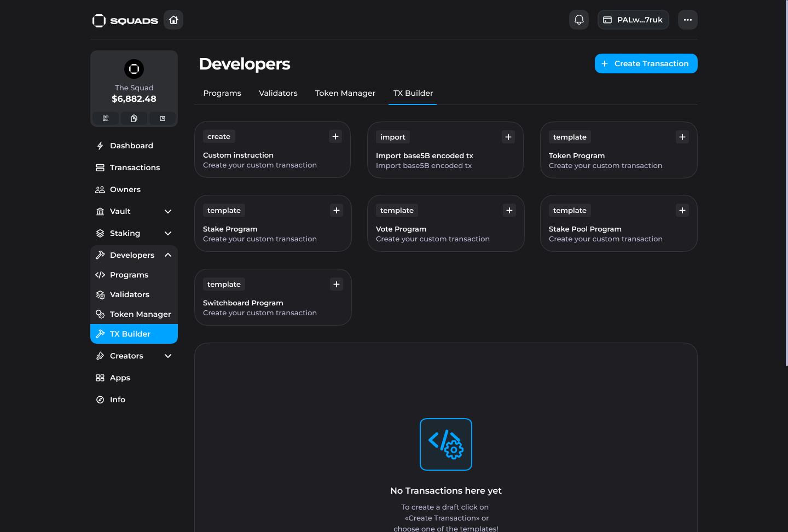This screenshot has width=788, height=532.
Task: Open the notifications bell
Action: [x=579, y=20]
